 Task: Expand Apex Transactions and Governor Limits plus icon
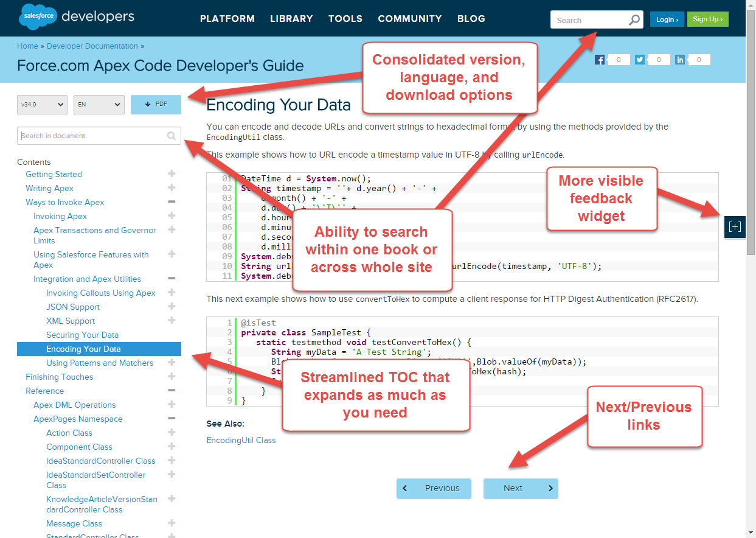172,230
